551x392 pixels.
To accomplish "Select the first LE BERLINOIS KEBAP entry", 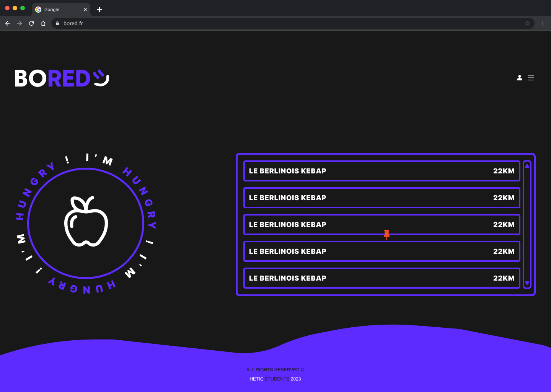I will 381,171.
